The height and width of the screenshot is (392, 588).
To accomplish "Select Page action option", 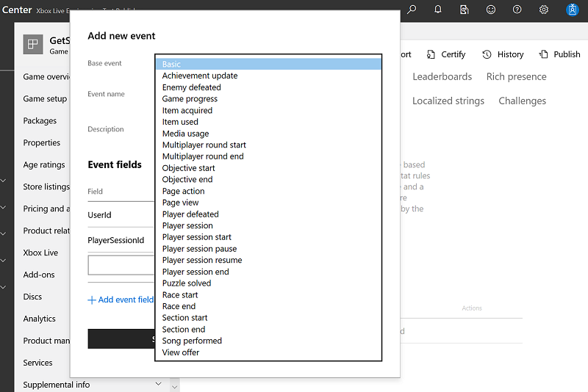I will [268, 191].
